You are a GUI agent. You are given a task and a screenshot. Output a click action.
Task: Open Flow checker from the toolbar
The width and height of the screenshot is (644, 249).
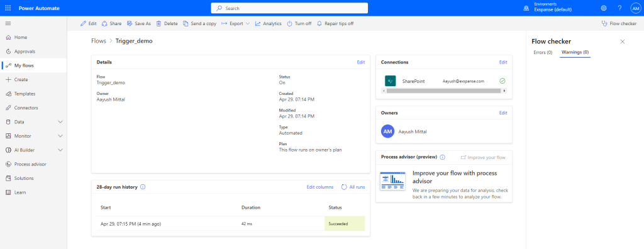point(619,23)
